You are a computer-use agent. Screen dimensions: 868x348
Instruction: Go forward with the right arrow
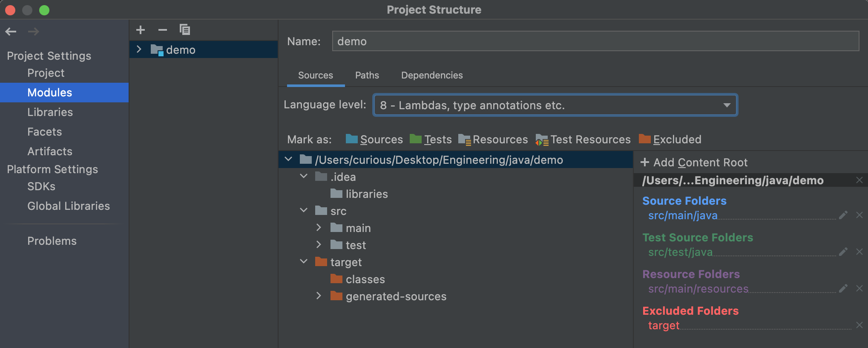point(33,32)
